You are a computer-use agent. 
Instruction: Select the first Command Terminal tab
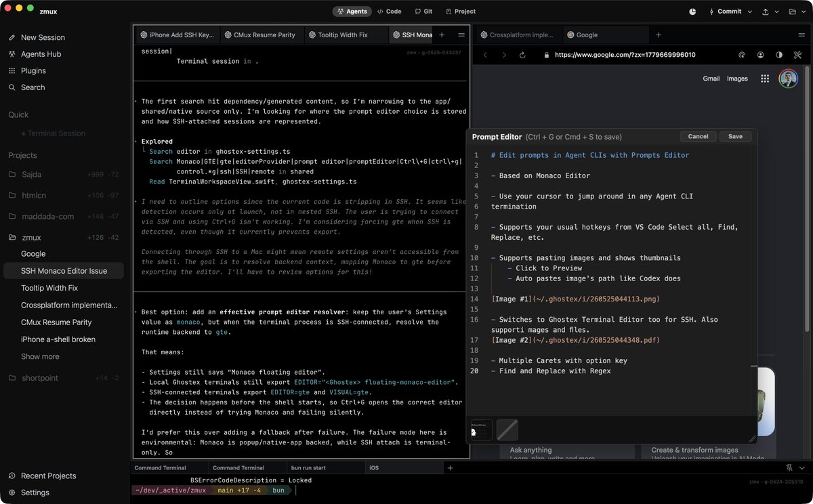tap(169, 467)
